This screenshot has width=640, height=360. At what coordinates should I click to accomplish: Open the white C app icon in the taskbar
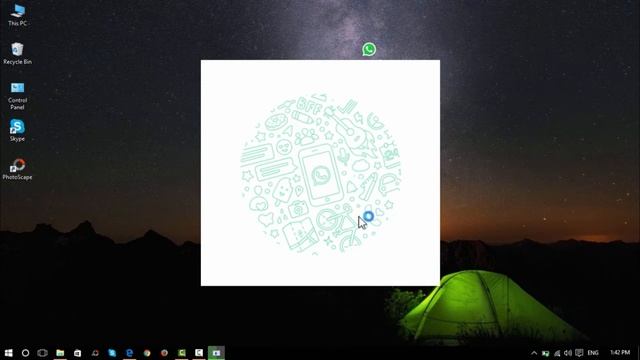(199, 353)
